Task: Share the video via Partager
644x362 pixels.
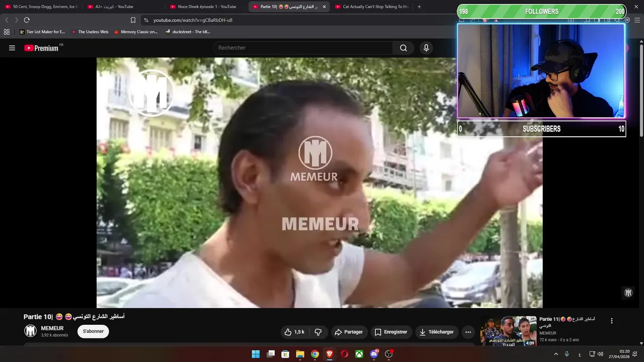Action: 349,332
